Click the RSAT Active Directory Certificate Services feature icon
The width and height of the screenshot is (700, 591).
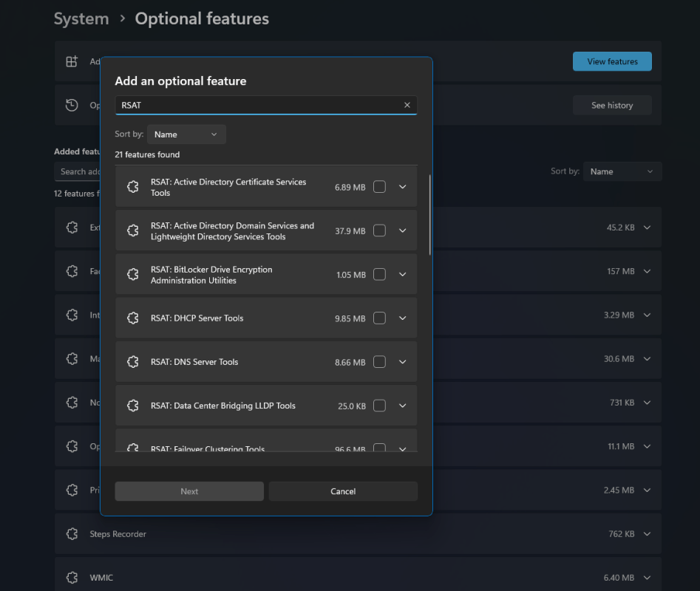[x=132, y=187]
